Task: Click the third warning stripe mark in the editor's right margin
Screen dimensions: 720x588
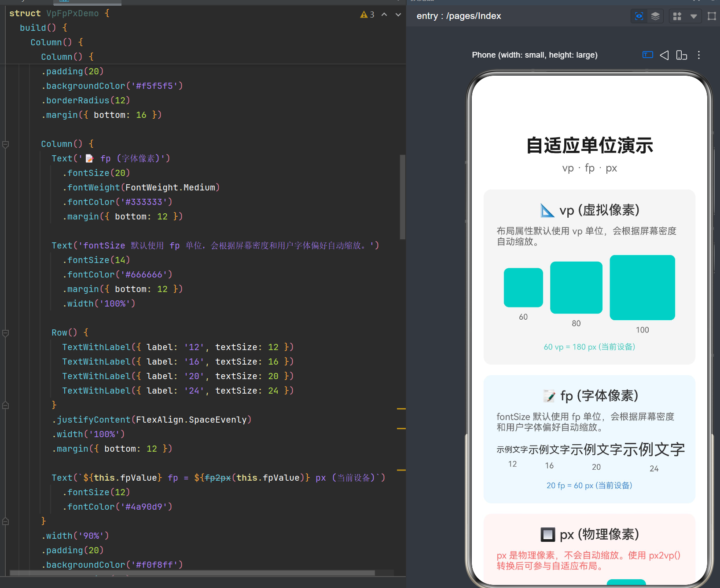Action: (401, 470)
